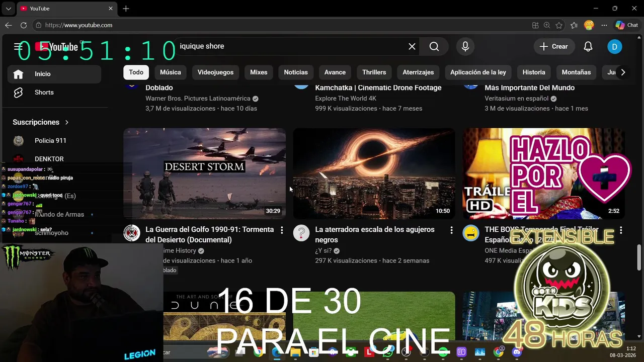Select the Aplicación de la ley chip
This screenshot has height=362, width=644.
[x=478, y=72]
